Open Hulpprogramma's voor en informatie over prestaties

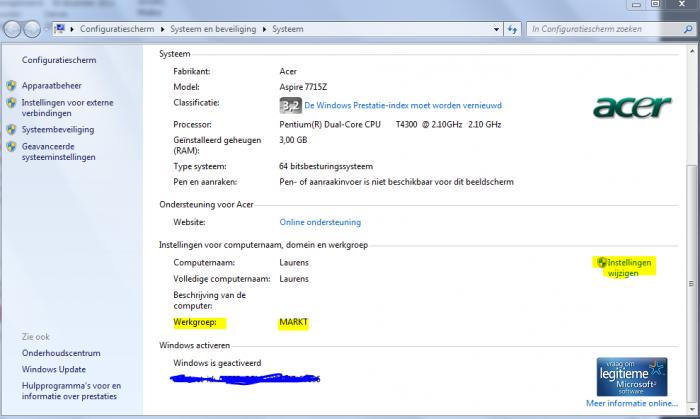(x=71, y=391)
